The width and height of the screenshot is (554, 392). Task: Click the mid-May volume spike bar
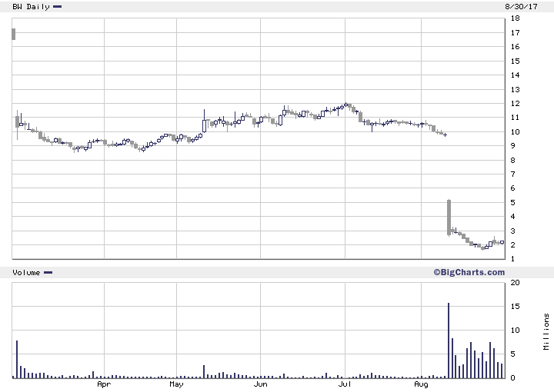[x=204, y=371]
